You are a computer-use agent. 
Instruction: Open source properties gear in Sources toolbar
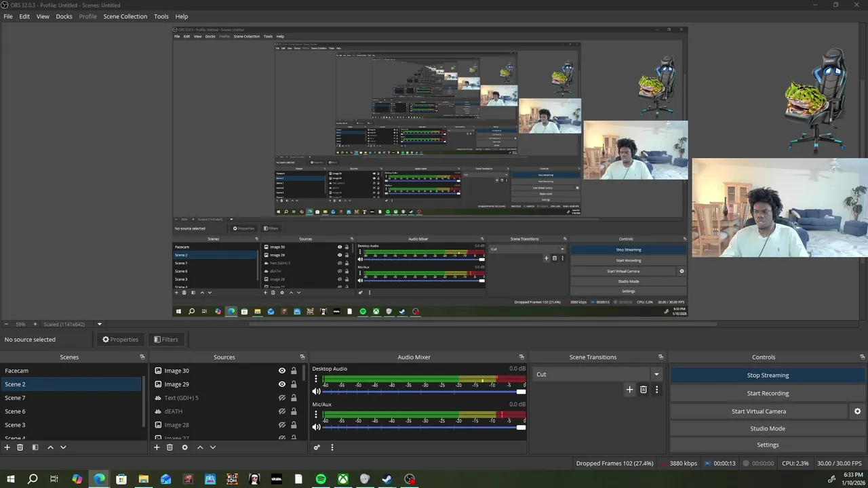184,447
